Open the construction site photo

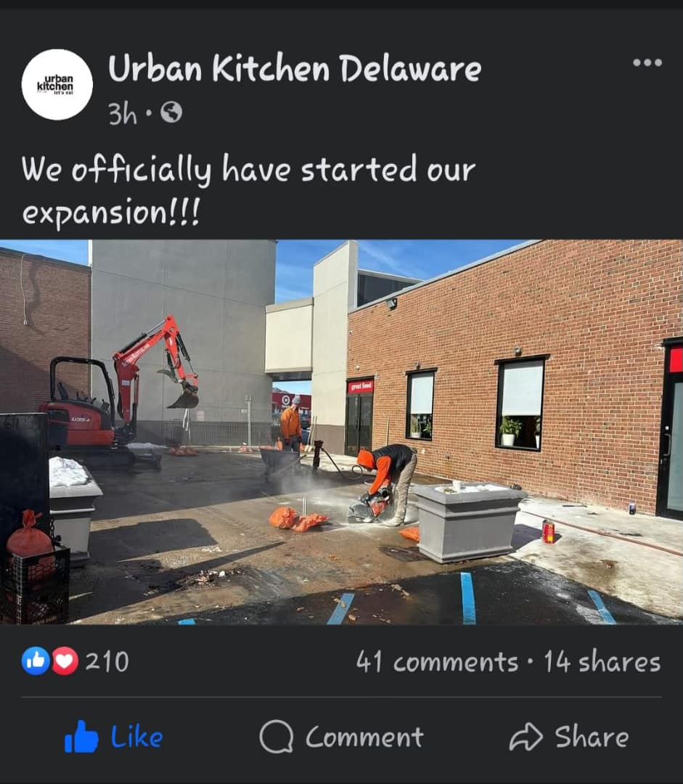point(341,432)
